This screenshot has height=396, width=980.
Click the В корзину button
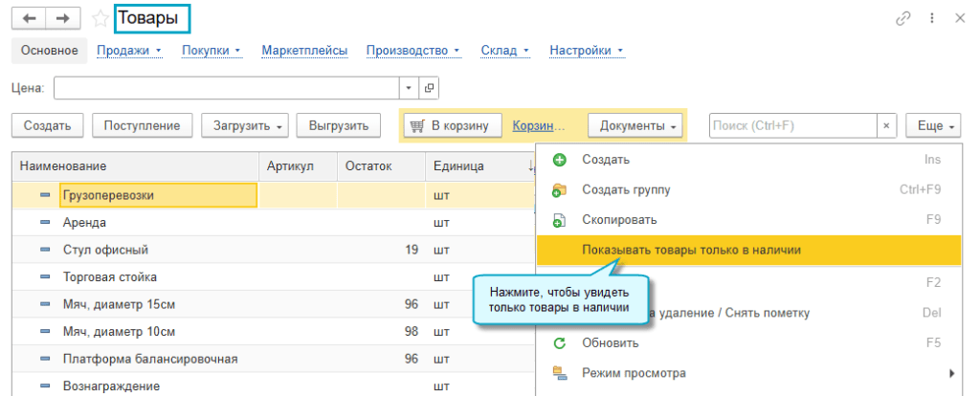click(x=453, y=125)
